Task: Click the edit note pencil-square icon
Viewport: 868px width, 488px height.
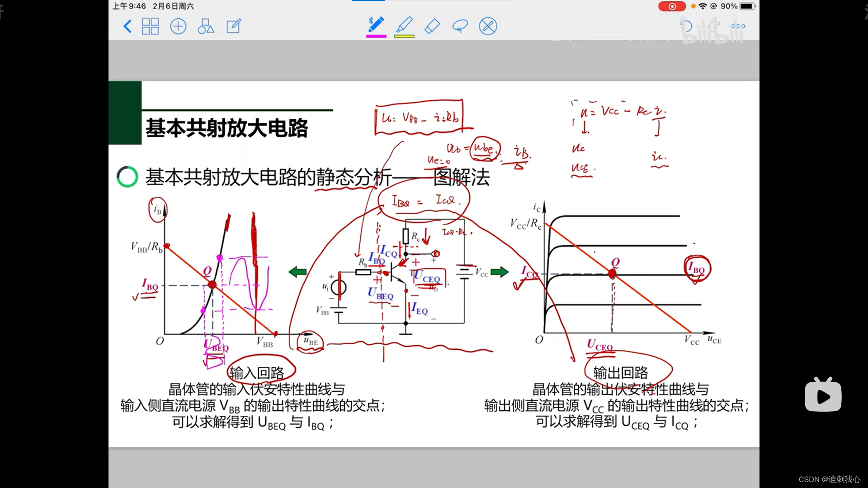Action: (234, 26)
